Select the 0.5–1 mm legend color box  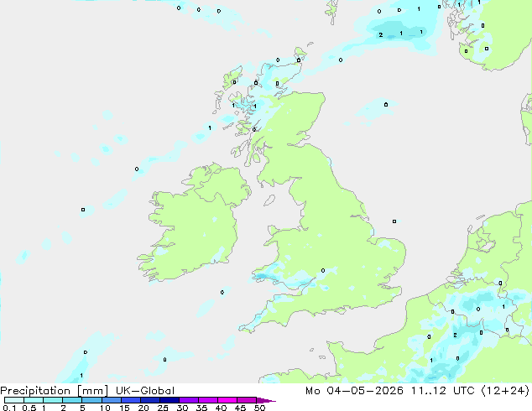[34, 400]
